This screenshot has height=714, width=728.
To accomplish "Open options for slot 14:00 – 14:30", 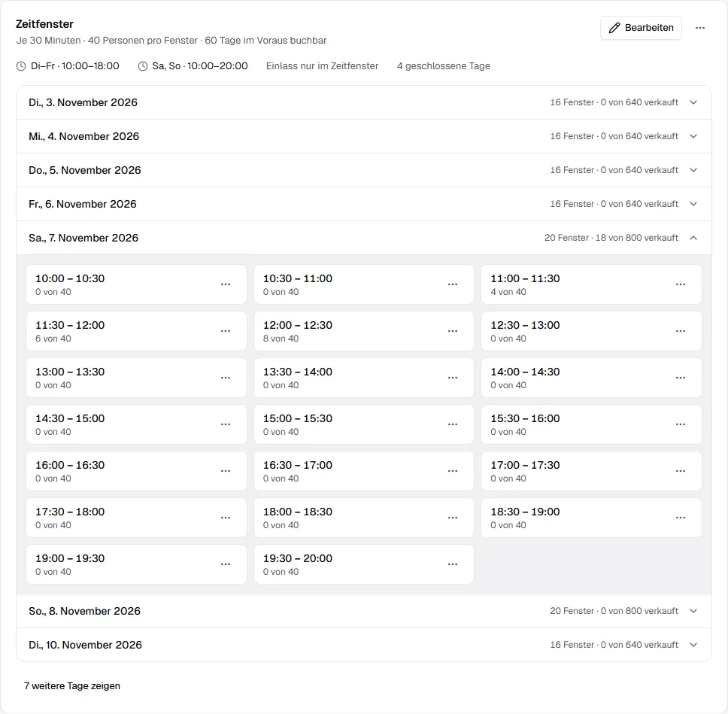I will [x=681, y=378].
